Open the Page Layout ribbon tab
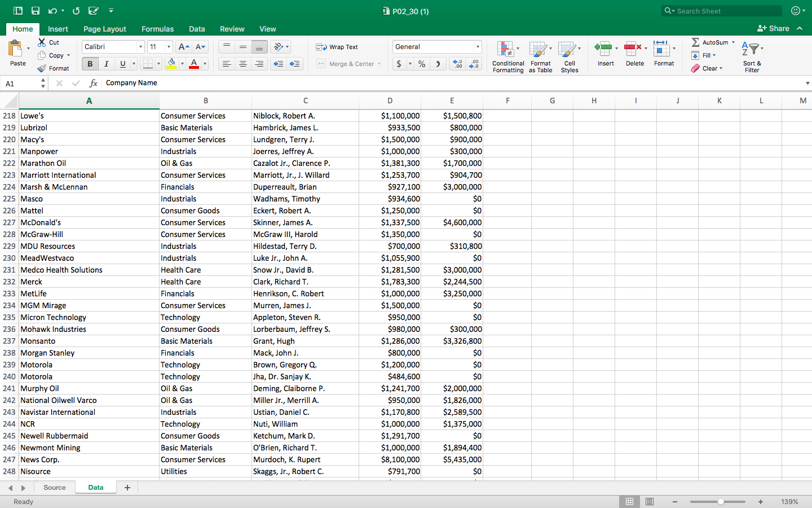812x508 pixels. pyautogui.click(x=105, y=29)
